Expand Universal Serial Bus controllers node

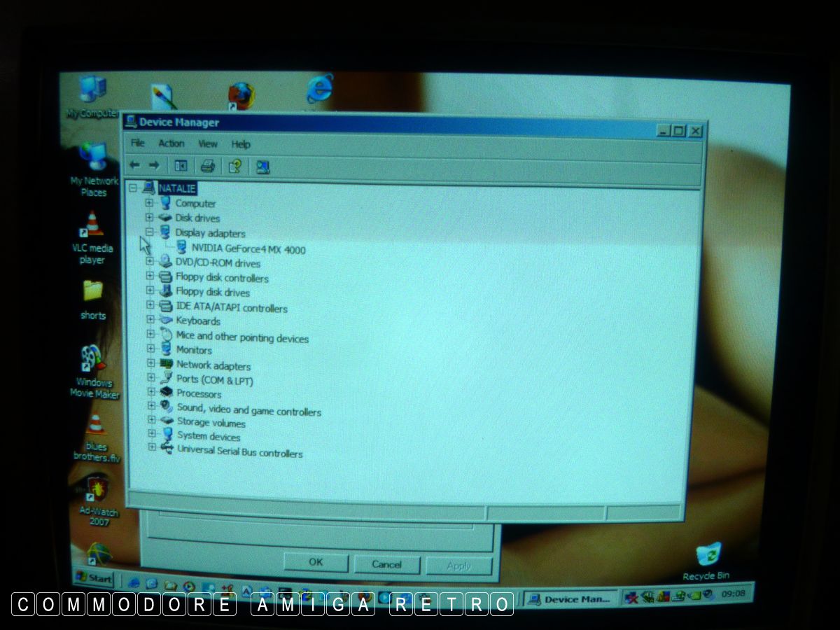pyautogui.click(x=152, y=447)
